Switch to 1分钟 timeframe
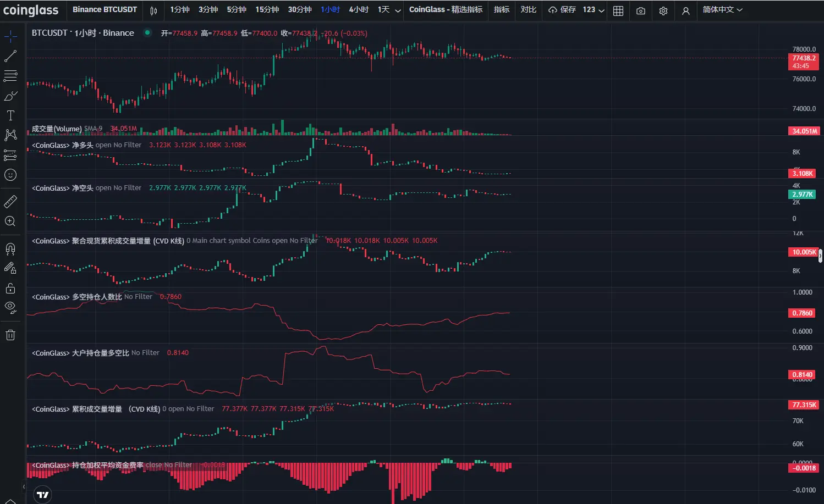This screenshot has height=504, width=824. click(180, 10)
